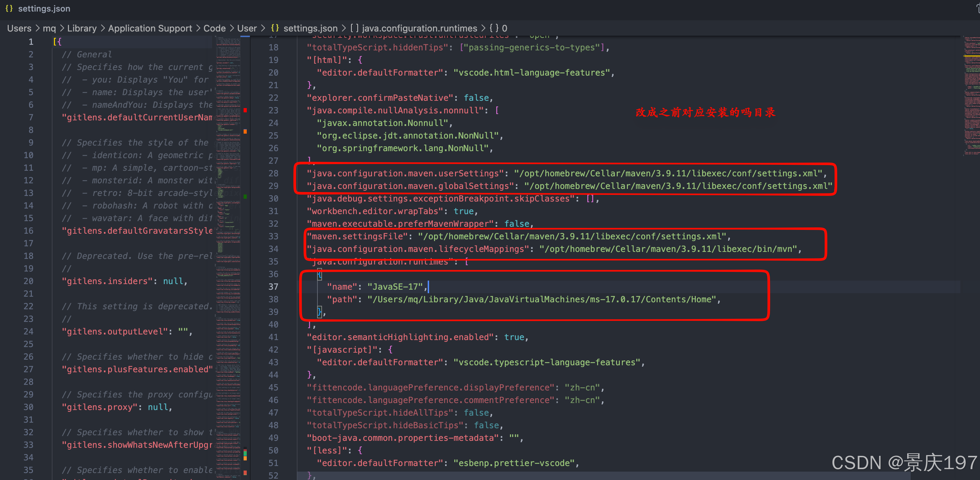Click the settings.json editor tab
The image size is (980, 480).
coord(44,8)
